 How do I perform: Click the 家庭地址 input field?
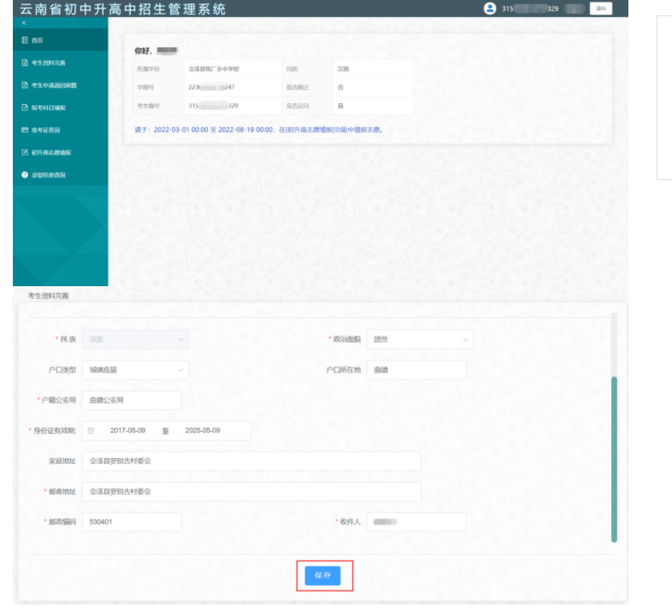click(251, 461)
